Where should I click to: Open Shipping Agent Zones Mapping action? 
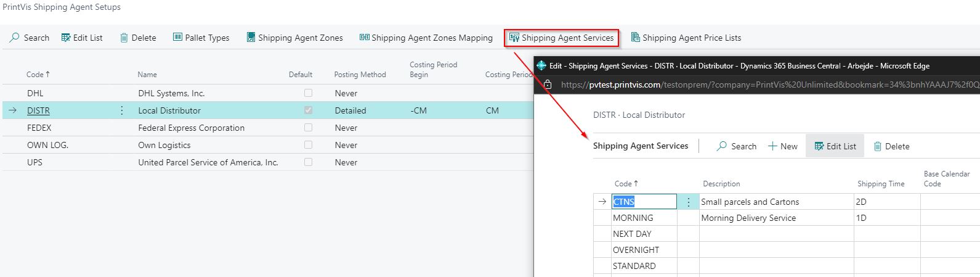(426, 38)
